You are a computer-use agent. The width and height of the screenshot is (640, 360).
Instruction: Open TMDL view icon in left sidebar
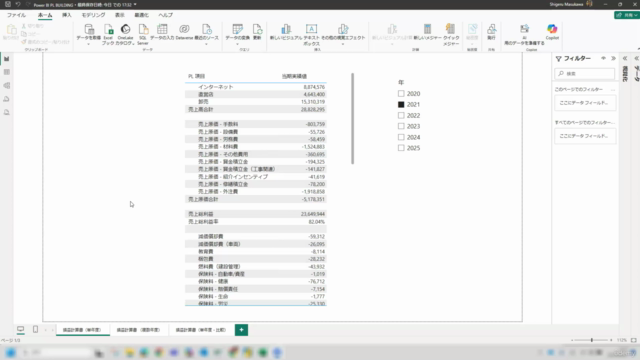tap(7, 113)
